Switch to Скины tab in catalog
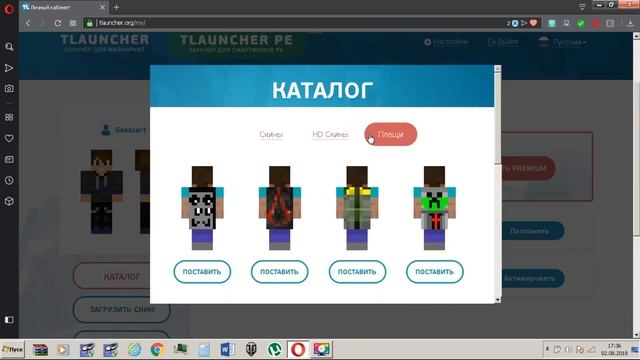The height and width of the screenshot is (360, 640). tap(271, 134)
